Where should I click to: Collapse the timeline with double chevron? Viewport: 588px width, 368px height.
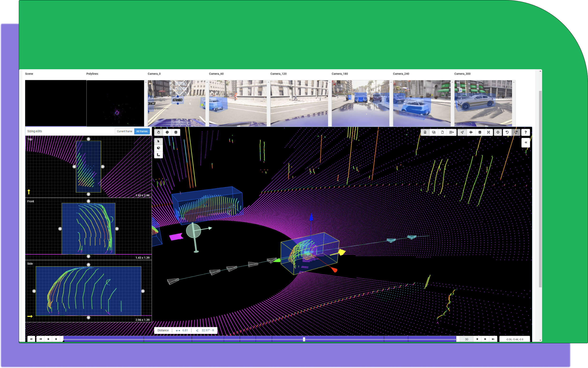coord(31,339)
